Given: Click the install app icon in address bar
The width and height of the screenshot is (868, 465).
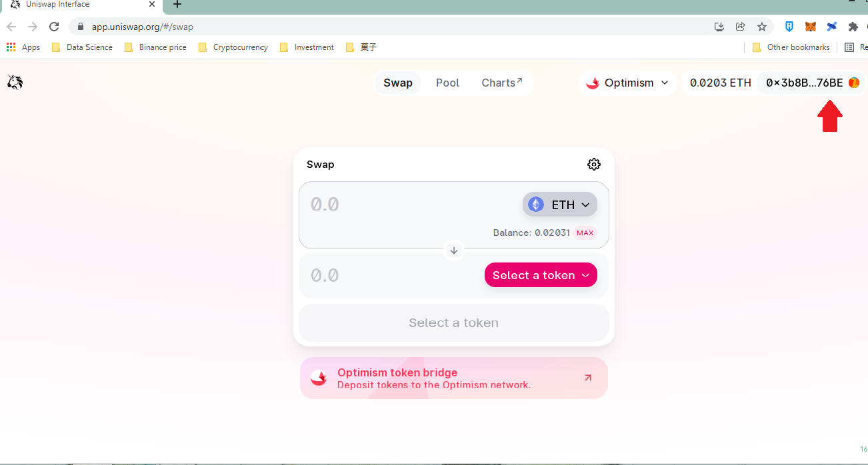Looking at the screenshot, I should 719,27.
